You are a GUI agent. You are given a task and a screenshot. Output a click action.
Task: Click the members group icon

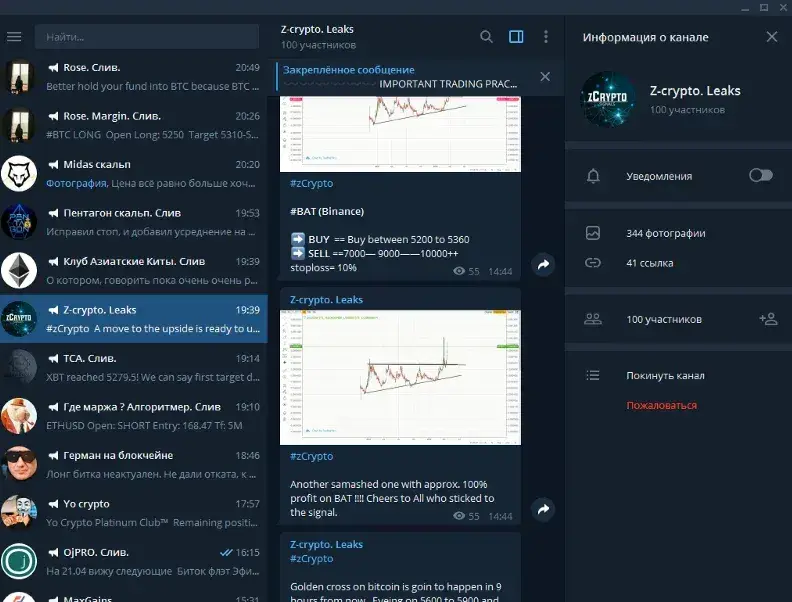[592, 319]
